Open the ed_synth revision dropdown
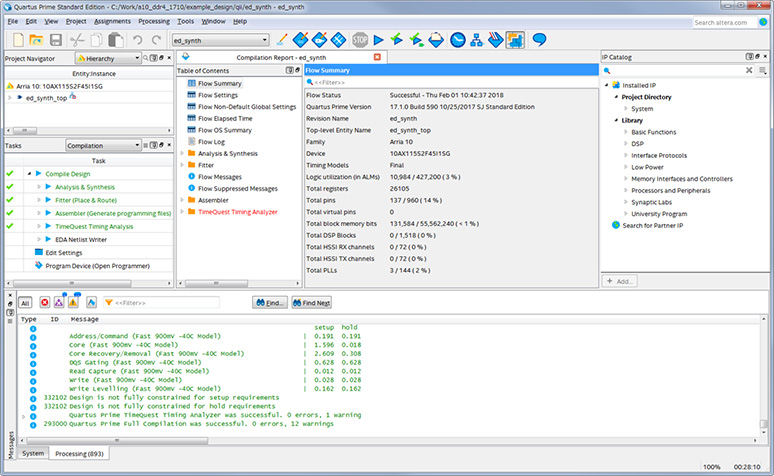Viewport: 774px width, 476px height. 219,40
